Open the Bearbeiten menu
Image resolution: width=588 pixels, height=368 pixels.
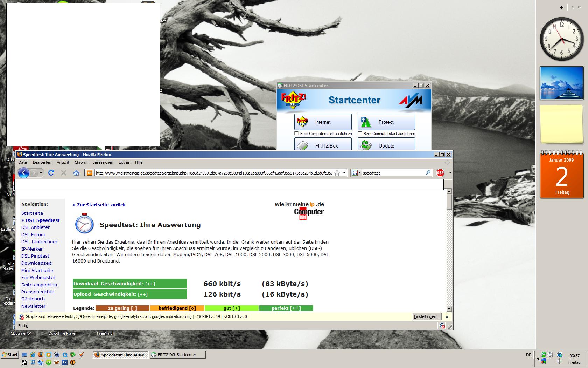coord(42,162)
